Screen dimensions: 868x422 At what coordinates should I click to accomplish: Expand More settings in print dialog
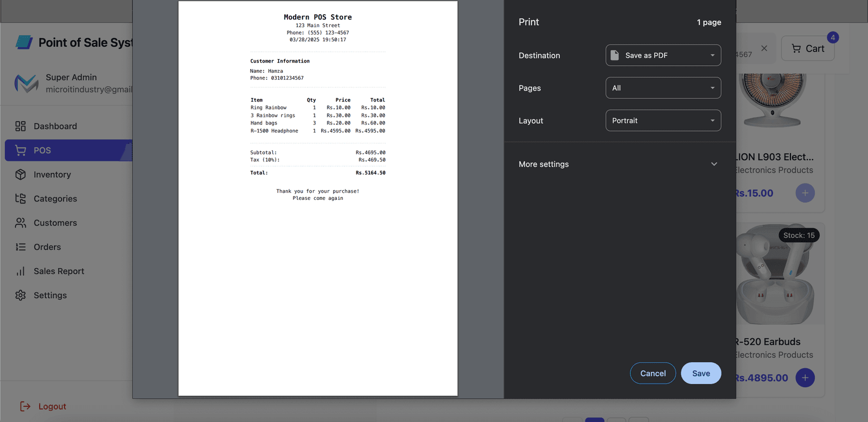click(x=620, y=164)
